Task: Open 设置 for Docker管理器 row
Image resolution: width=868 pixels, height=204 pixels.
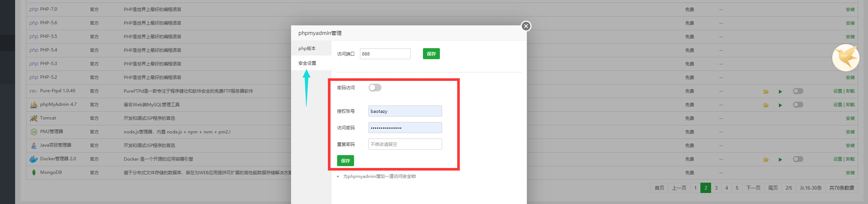Action: click(838, 159)
